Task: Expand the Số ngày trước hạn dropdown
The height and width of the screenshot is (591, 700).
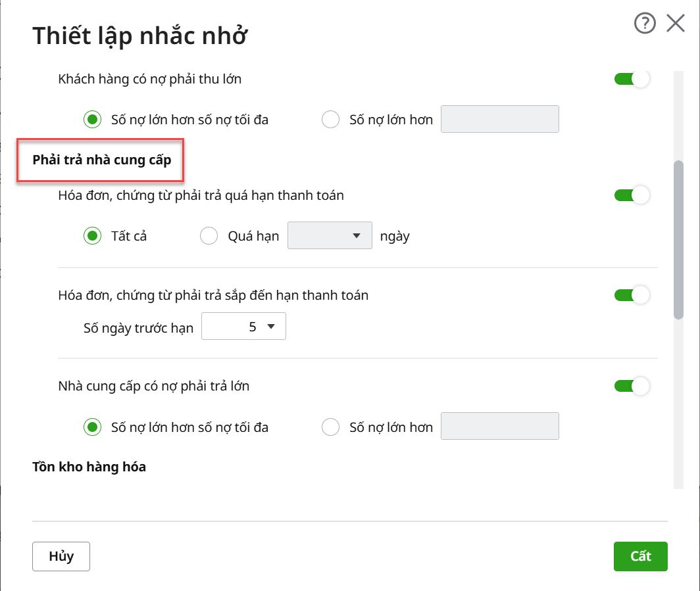Action: pyautogui.click(x=243, y=327)
